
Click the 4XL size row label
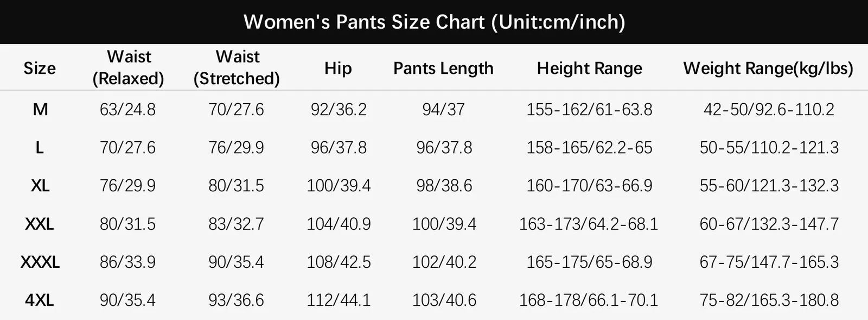[x=40, y=300]
